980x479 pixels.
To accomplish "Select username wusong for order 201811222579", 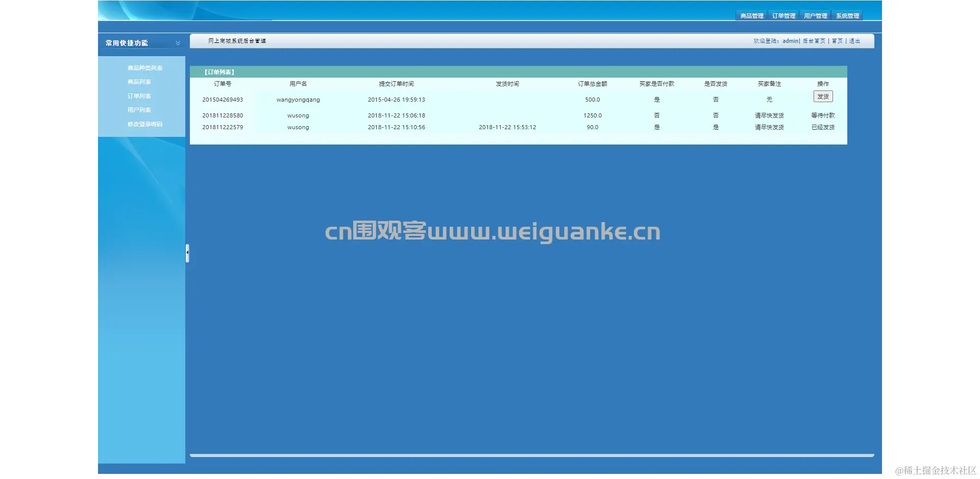I will (x=298, y=127).
